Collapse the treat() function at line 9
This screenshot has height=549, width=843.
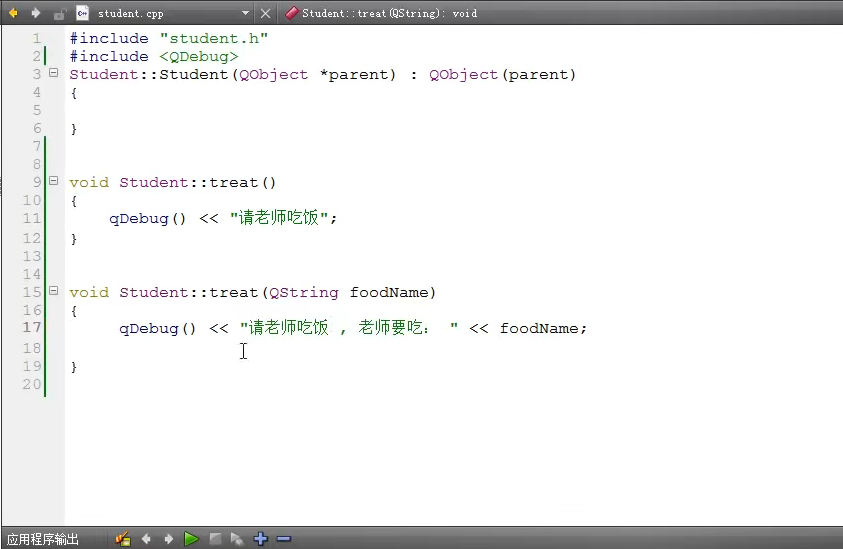coord(53,181)
